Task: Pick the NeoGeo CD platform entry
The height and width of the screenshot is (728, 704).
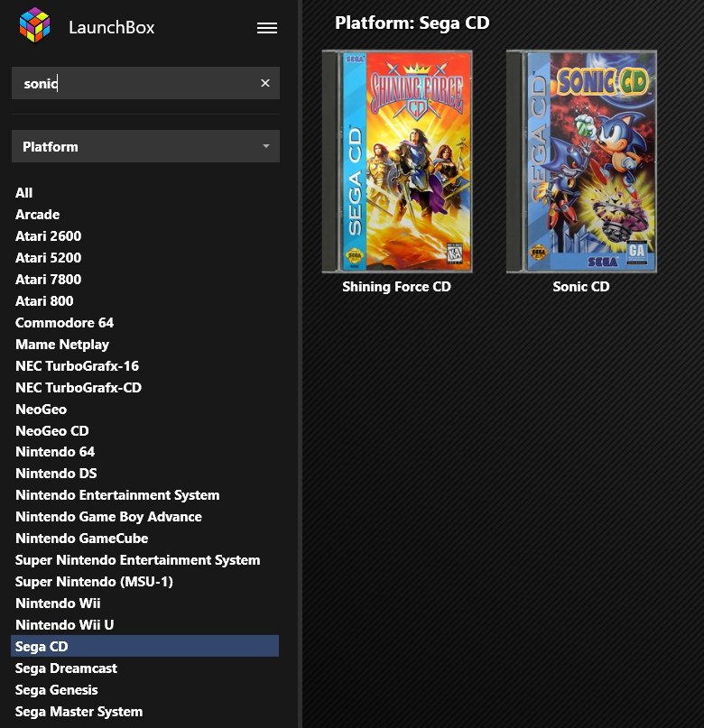Action: (x=52, y=431)
